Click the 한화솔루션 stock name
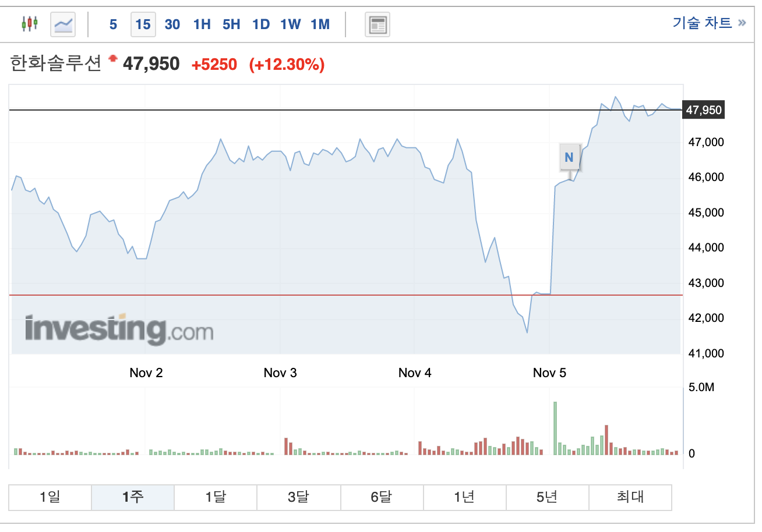Image resolution: width=762 pixels, height=532 pixels. pos(56,63)
